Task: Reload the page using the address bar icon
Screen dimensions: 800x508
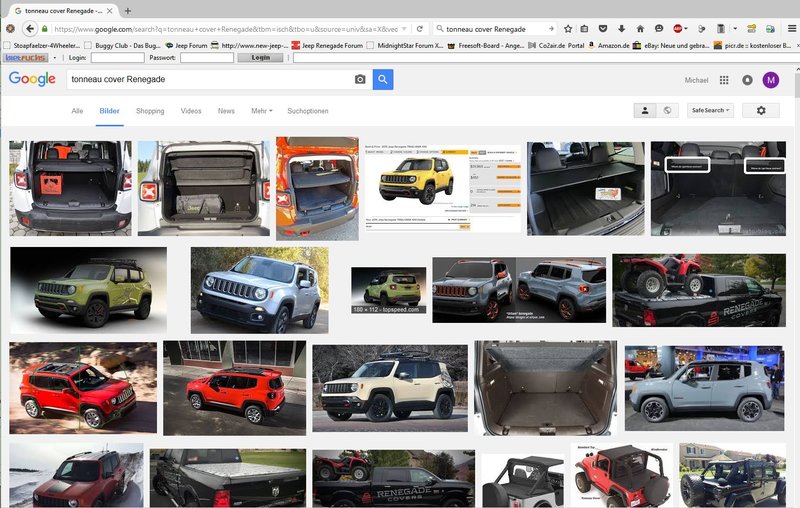Action: [420, 29]
